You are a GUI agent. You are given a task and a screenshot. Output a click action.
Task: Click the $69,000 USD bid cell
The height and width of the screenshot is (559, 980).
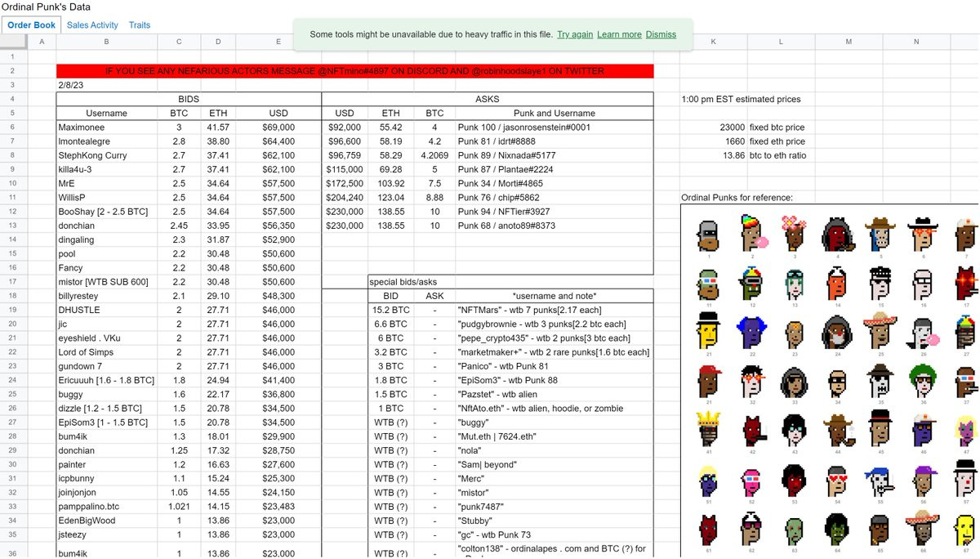point(278,127)
